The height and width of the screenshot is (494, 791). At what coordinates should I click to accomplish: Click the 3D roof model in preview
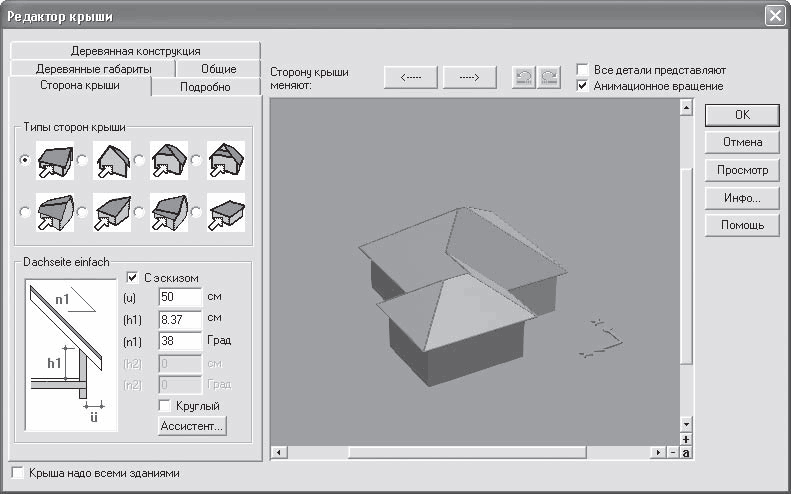pos(462,295)
